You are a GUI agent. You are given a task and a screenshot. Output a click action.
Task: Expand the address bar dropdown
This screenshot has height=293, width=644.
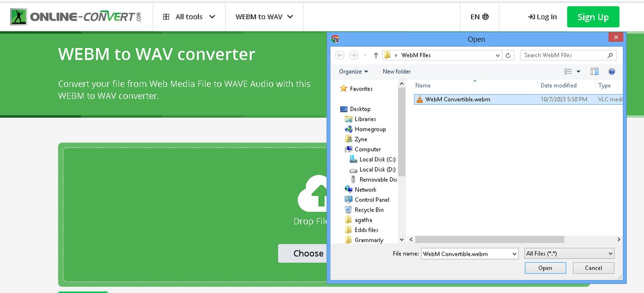tap(497, 55)
